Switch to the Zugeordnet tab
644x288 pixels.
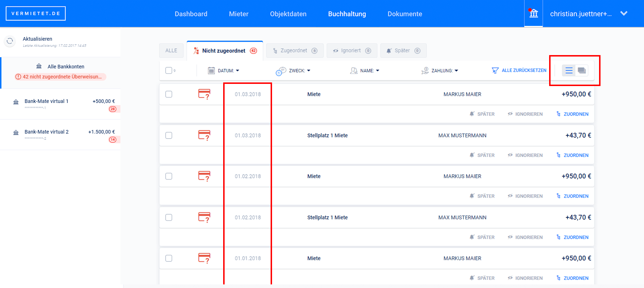(x=295, y=50)
